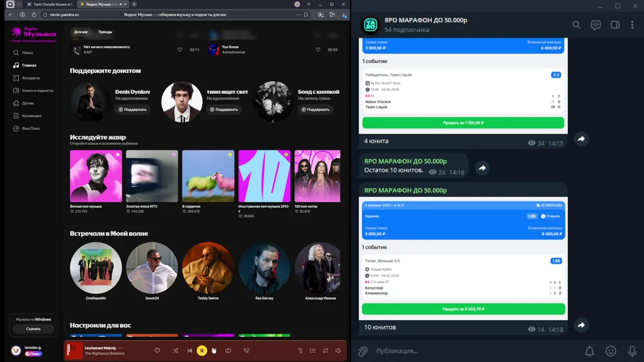
Task: Toggle shuffle in the player bar
Action: point(175,350)
